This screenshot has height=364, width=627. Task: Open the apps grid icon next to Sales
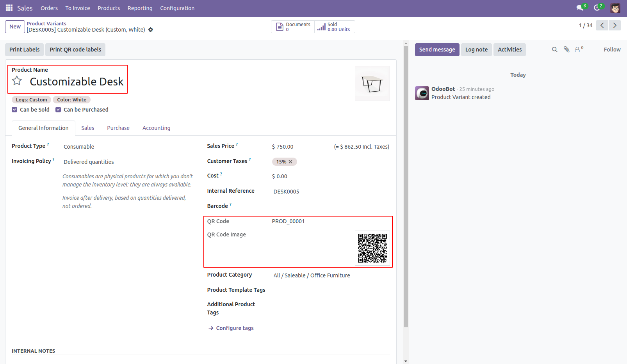pyautogui.click(x=9, y=8)
